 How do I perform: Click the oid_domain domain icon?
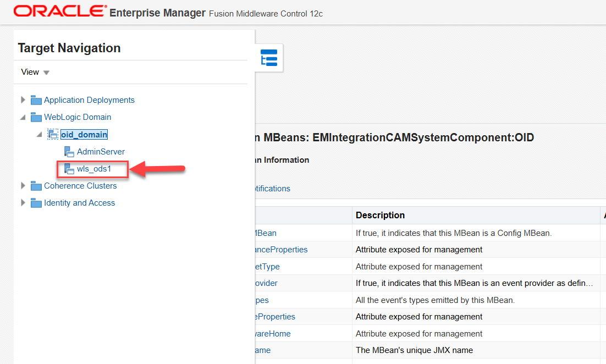pos(53,135)
